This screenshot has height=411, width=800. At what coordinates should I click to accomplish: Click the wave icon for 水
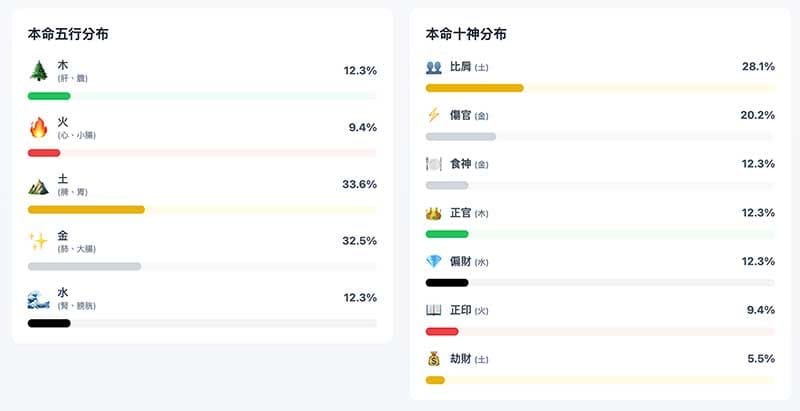click(x=38, y=298)
